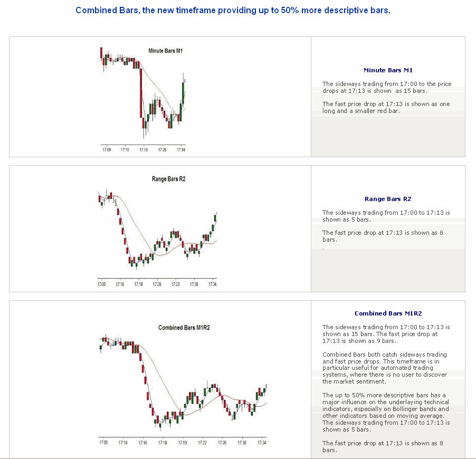476x459 pixels.
Task: Click the paragraph saying sideways trading shown as 15 bars in the Minute Bars description
Action: point(387,87)
